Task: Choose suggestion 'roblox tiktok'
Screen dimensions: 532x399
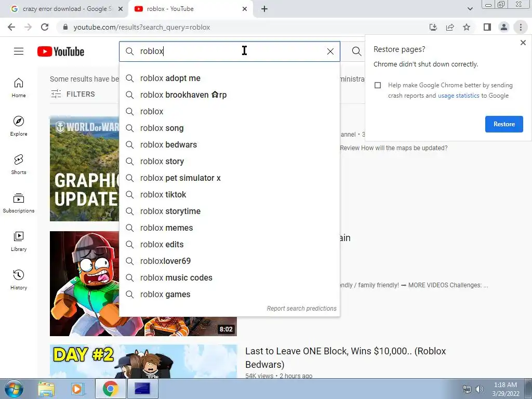Action: pyautogui.click(x=229, y=194)
